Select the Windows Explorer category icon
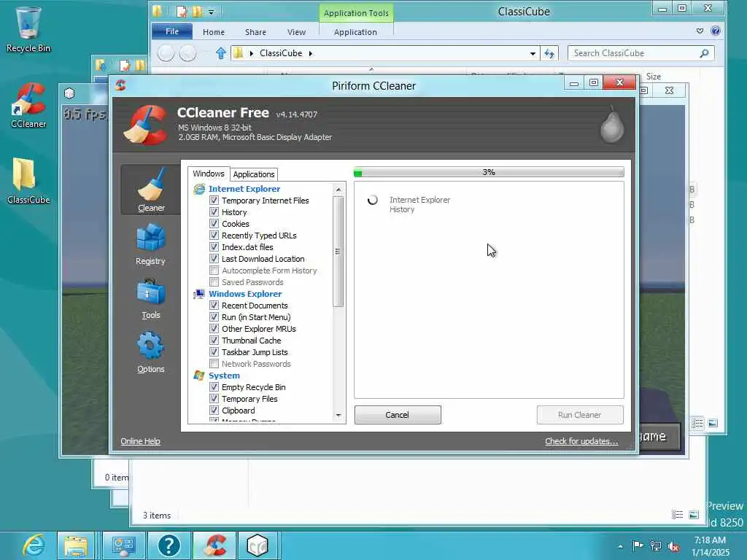Image resolution: width=747 pixels, height=560 pixels. click(x=199, y=295)
